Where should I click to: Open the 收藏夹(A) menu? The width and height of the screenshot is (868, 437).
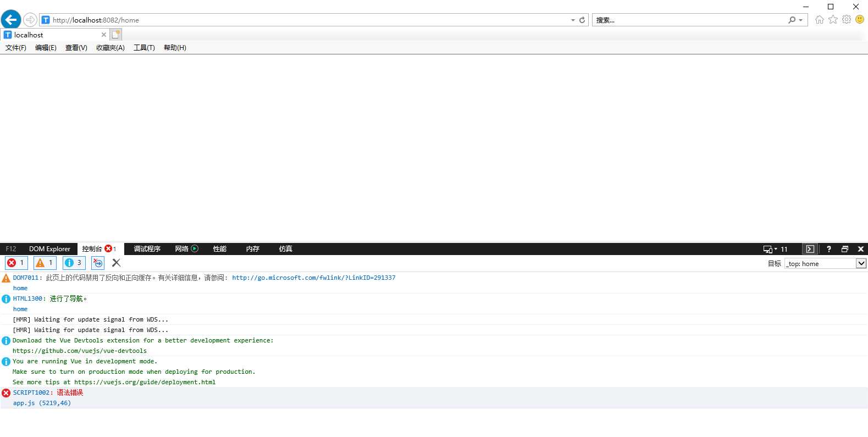pos(110,48)
